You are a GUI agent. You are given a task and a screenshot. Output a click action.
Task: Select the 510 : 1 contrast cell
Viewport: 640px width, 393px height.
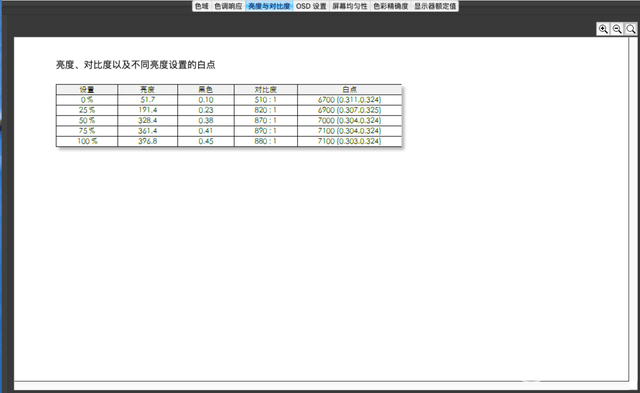point(266,100)
